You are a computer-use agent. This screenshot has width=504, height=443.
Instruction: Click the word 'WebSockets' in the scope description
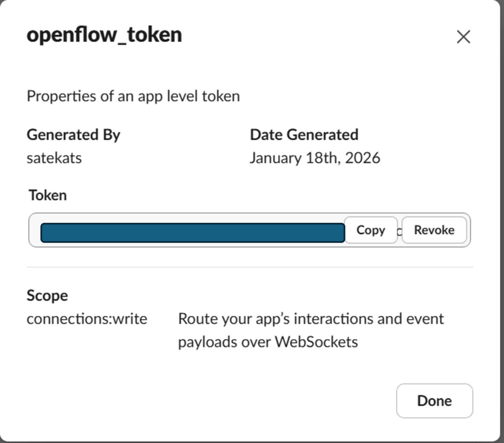(x=316, y=342)
